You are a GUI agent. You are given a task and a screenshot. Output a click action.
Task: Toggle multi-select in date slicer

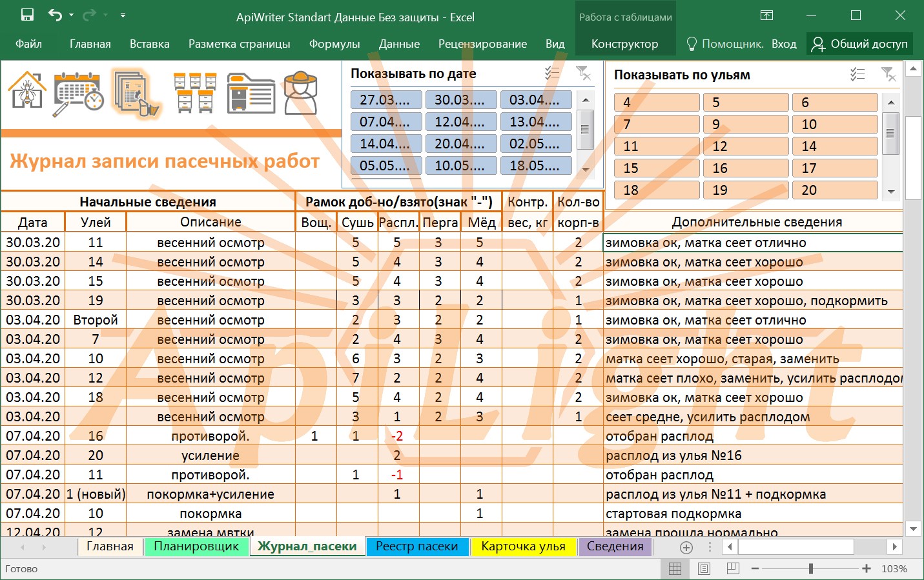pos(552,74)
